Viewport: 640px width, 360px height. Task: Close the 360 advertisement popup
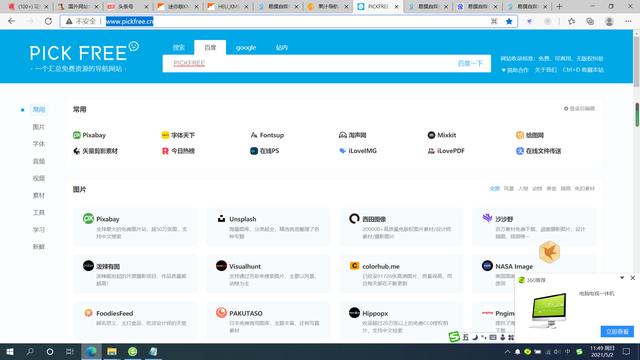click(633, 278)
